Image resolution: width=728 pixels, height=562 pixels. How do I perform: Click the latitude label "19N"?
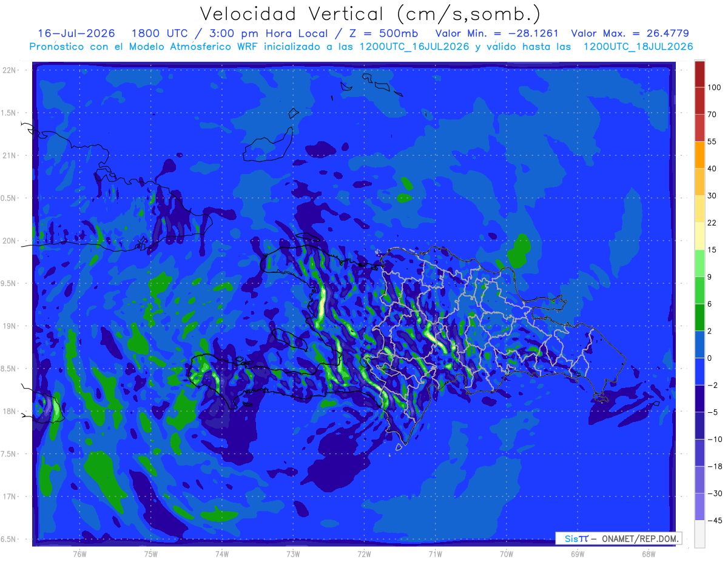(x=10, y=326)
